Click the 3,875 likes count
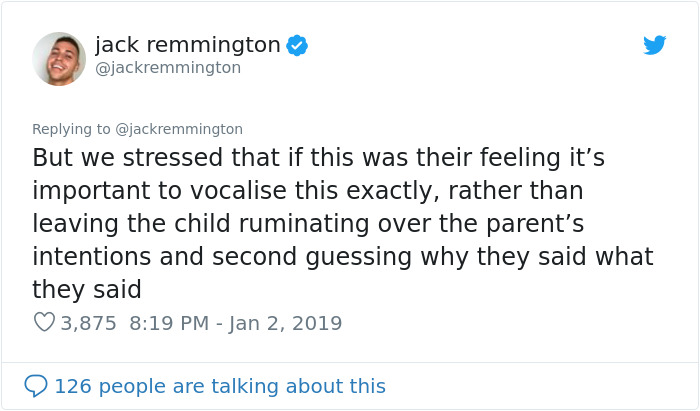700x411 pixels. tap(89, 323)
